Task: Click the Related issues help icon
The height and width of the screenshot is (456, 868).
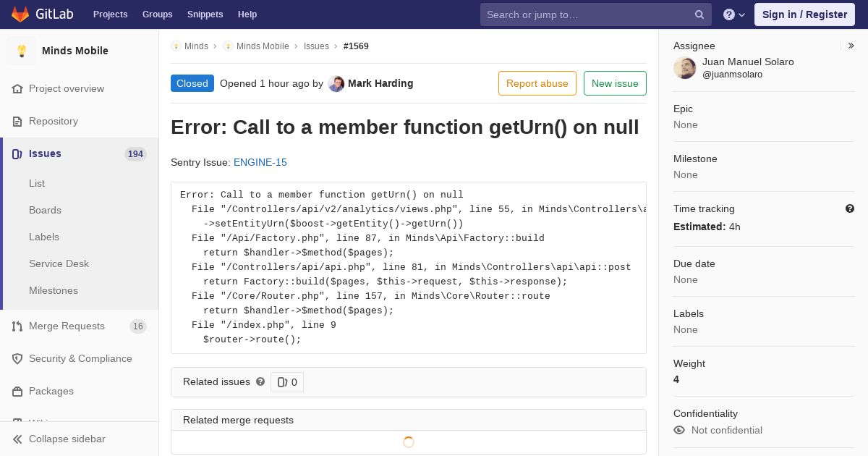Action: coord(260,381)
